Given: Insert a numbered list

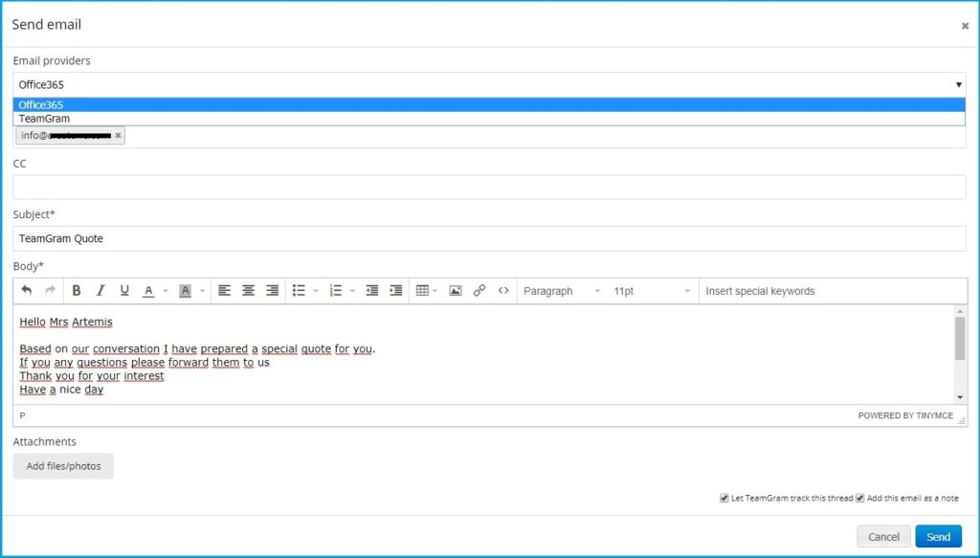Looking at the screenshot, I should click(x=336, y=291).
